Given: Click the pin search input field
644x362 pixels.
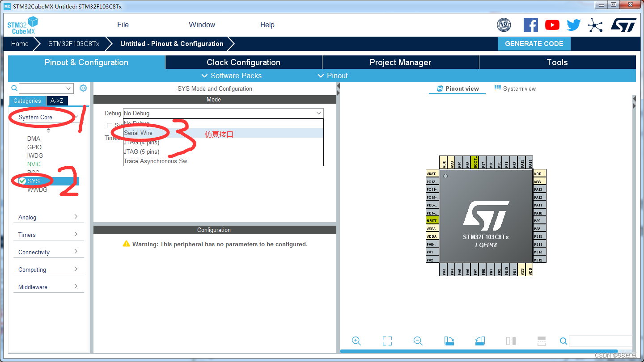Looking at the screenshot, I should coord(601,341).
